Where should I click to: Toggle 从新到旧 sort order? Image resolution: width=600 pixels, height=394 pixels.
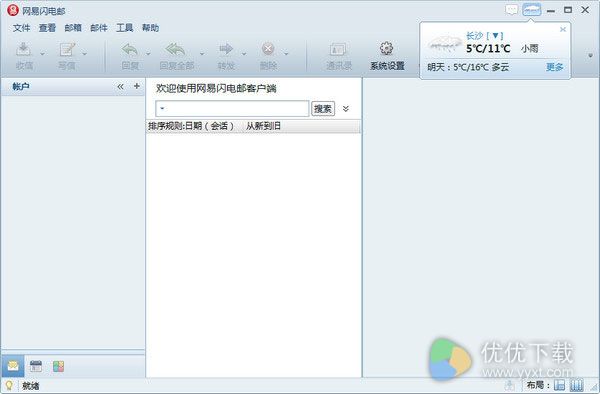click(263, 126)
